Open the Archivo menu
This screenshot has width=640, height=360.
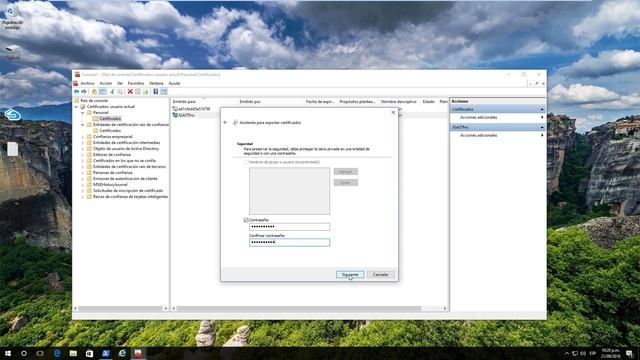87,83
